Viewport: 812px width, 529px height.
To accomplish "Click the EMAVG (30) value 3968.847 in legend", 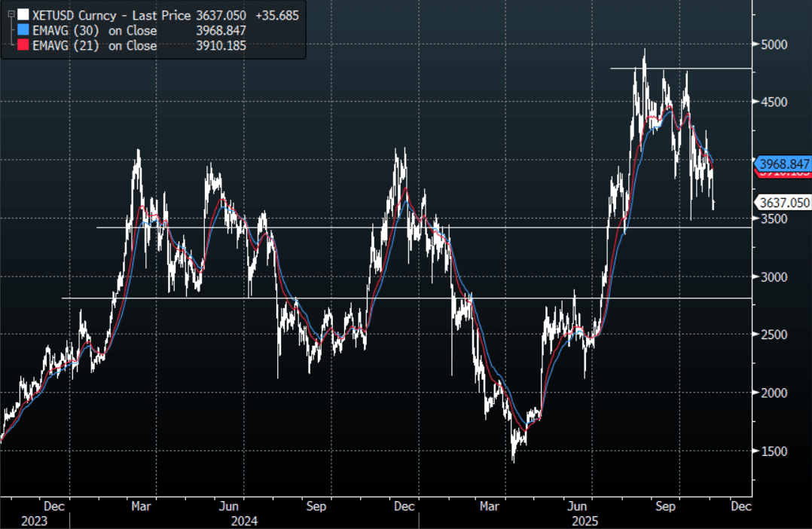I will (220, 31).
